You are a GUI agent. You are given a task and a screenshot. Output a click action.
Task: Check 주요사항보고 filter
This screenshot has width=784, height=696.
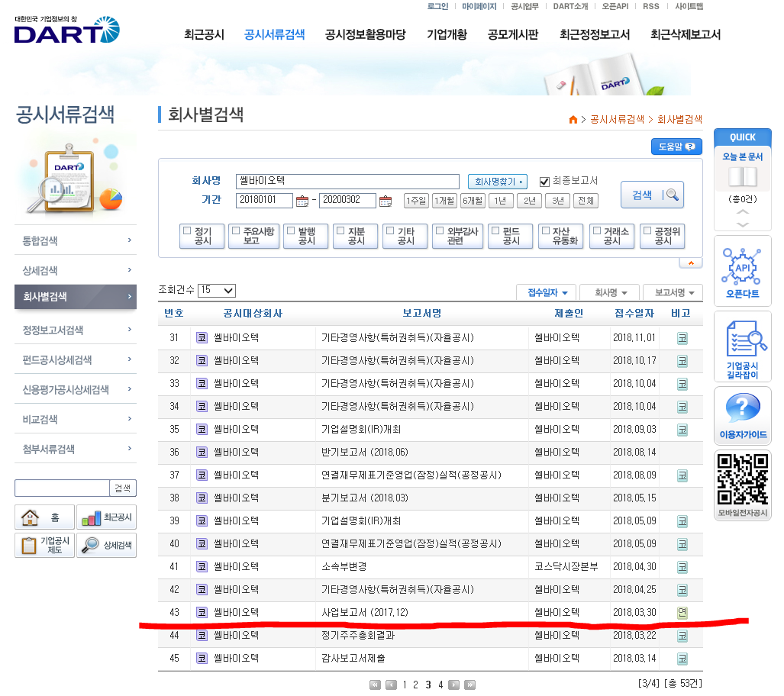[236, 231]
